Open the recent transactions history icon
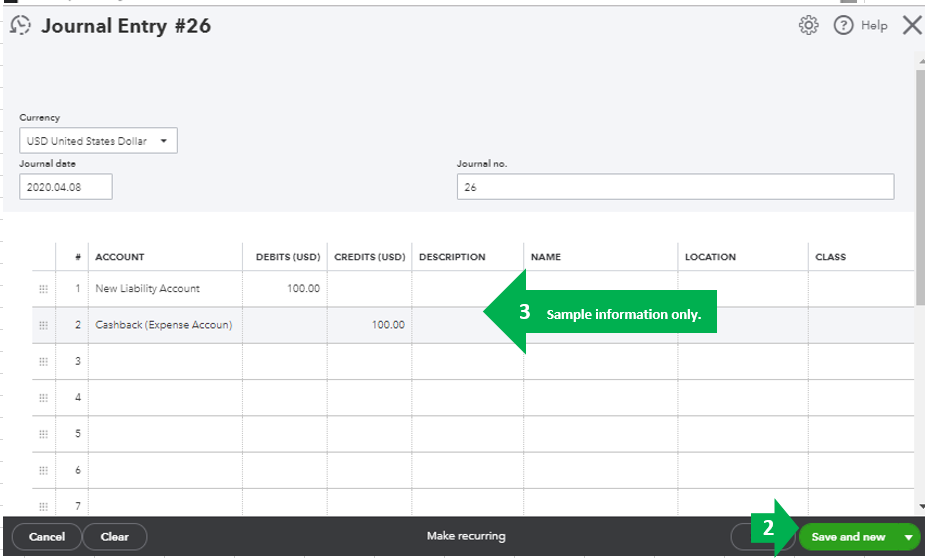 click(x=21, y=25)
